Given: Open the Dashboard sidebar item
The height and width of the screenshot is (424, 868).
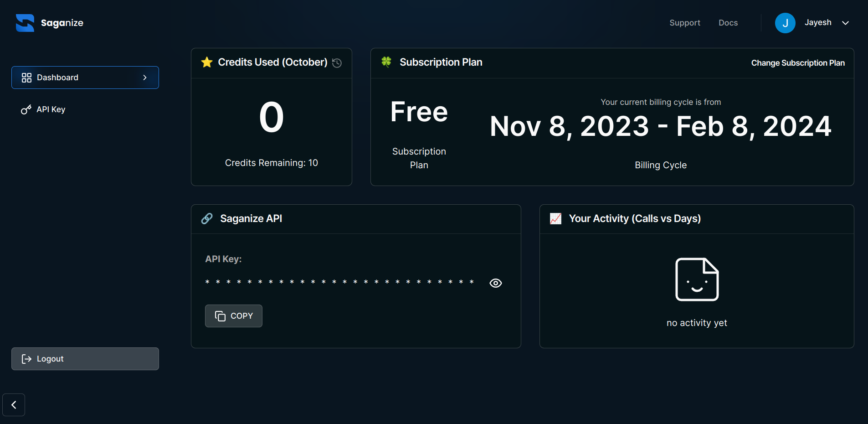Looking at the screenshot, I should (85, 78).
